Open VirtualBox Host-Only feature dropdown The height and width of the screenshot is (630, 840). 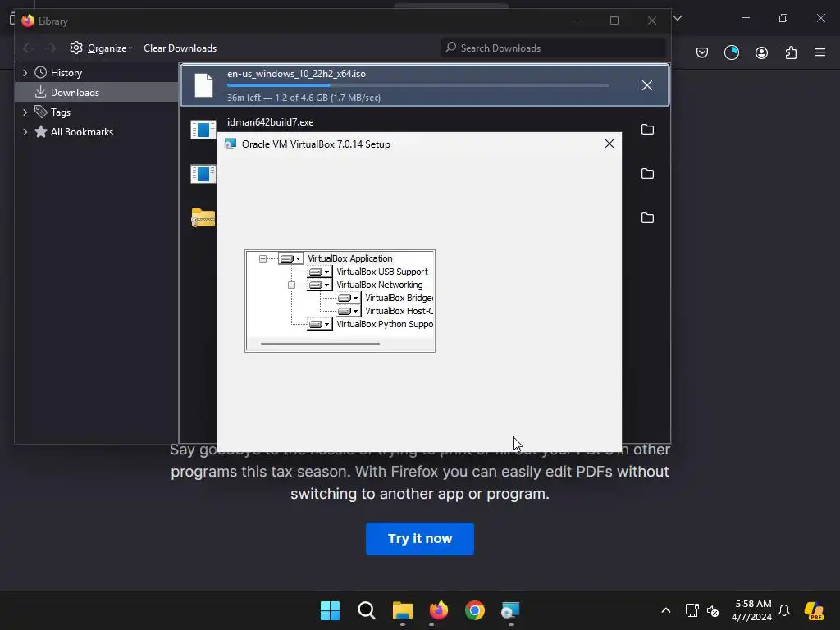(349, 311)
